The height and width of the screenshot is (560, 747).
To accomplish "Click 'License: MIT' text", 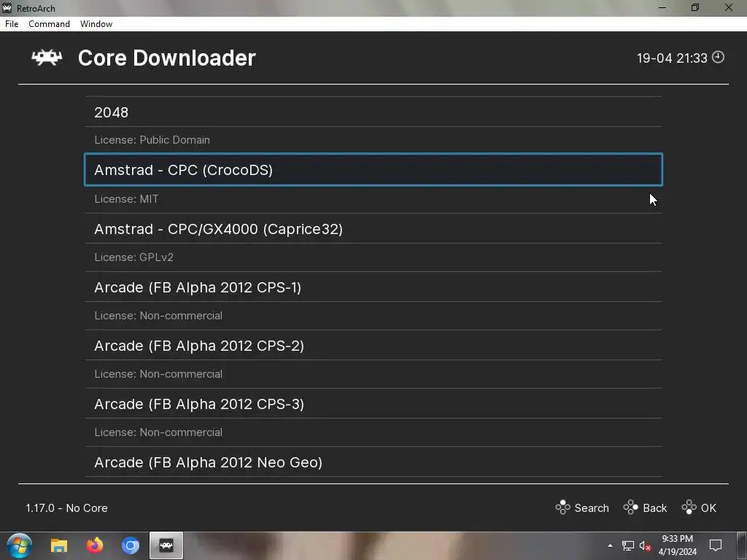I will [x=126, y=199].
